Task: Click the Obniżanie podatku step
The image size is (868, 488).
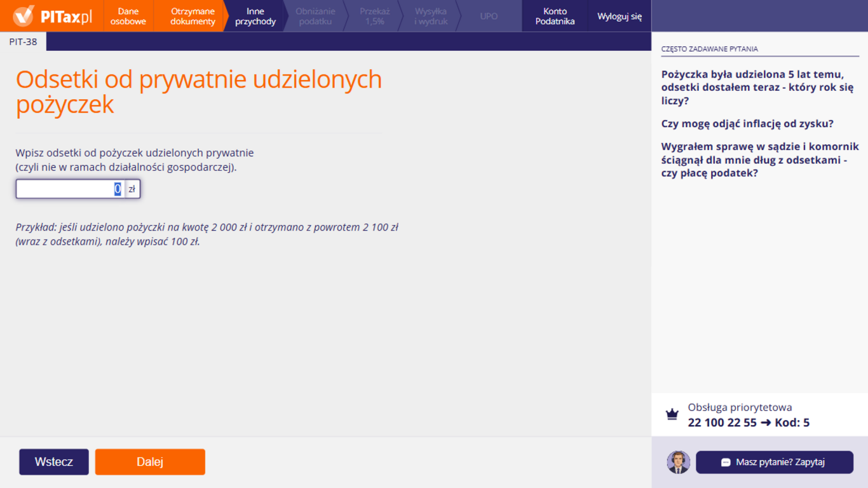Action: [x=317, y=15]
